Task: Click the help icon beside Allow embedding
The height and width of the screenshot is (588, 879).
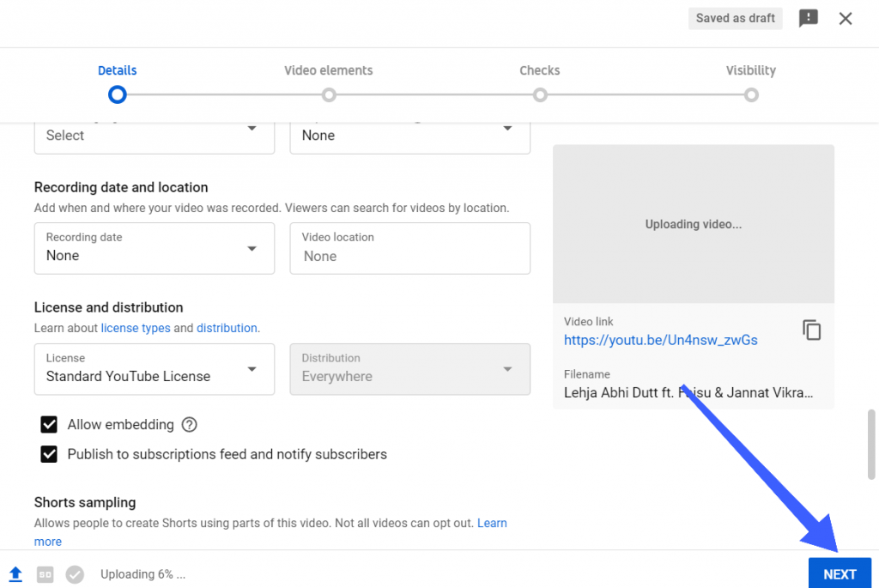Action: click(x=190, y=425)
